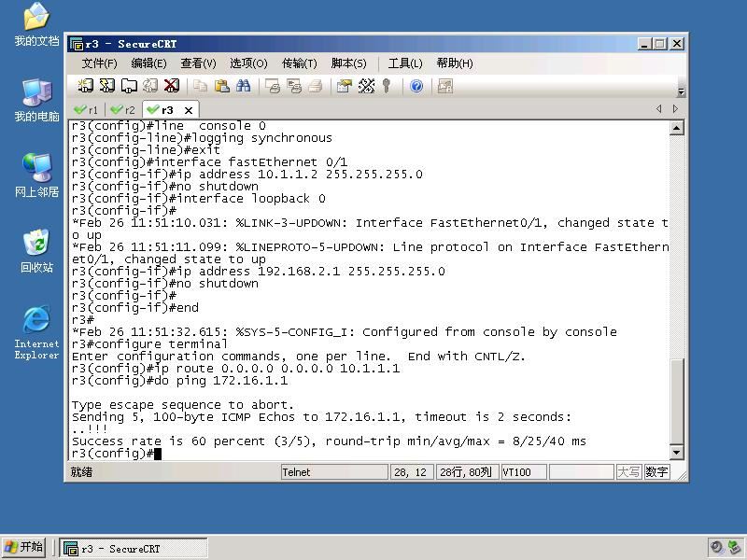Click the 'ip route 0.0.0.0 0.0.0.0 10.1.1.1' line
The height and width of the screenshot is (560, 747).
click(236, 369)
